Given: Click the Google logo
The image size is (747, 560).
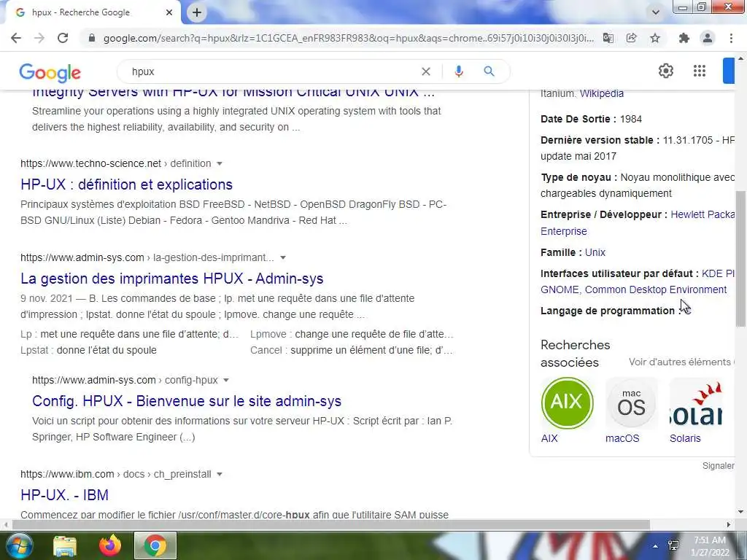Looking at the screenshot, I should [50, 72].
